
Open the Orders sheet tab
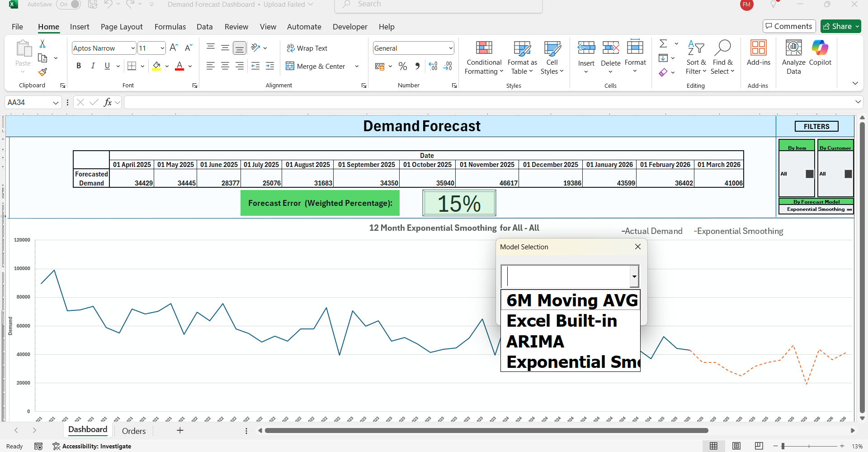(x=133, y=431)
